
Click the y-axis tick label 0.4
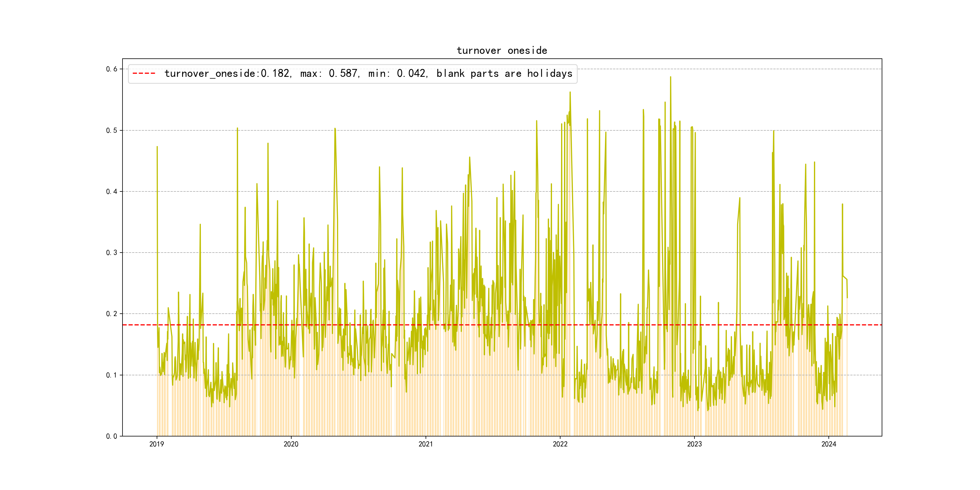[x=112, y=191]
